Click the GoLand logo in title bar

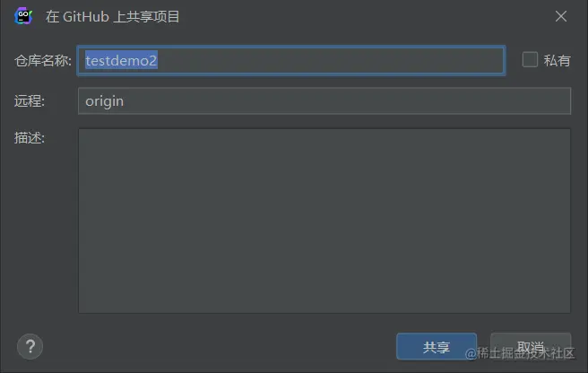click(23, 16)
